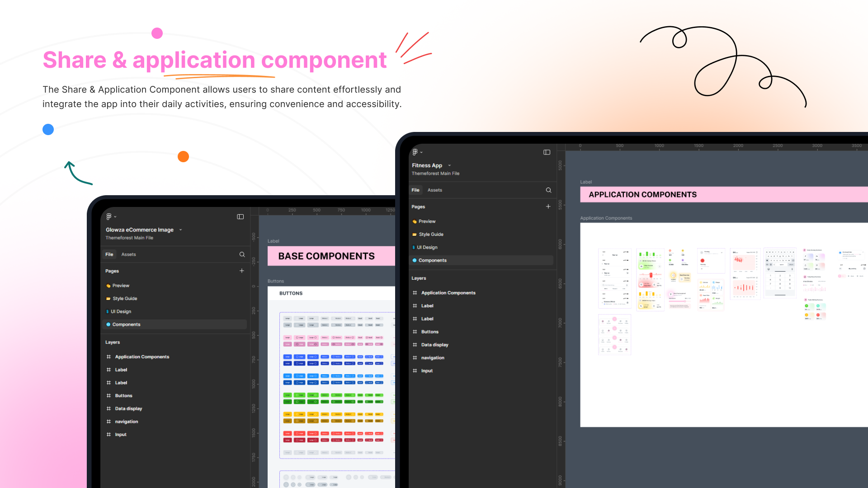This screenshot has height=488, width=868.
Task: Click the UI Design page icon in the Glowza panel
Action: (x=108, y=311)
